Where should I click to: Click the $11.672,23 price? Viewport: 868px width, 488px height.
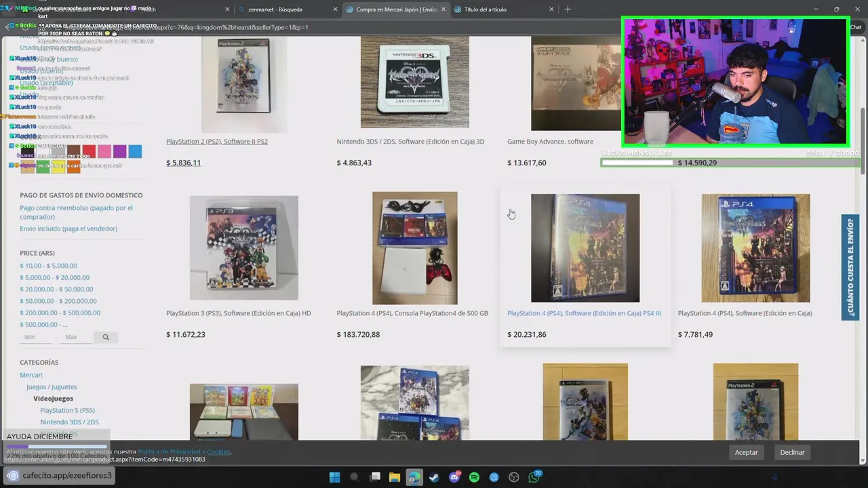[185, 334]
